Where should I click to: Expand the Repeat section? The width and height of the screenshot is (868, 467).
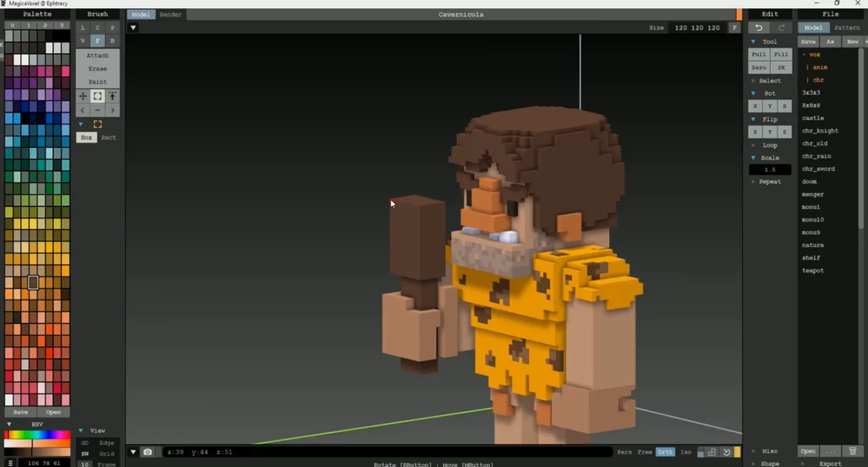click(x=753, y=182)
